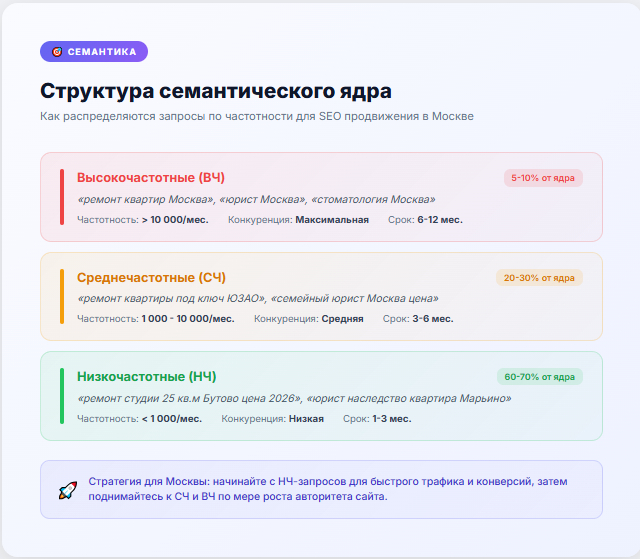
Task: Click Срок: 6-12 мес. text
Action: pos(425,220)
